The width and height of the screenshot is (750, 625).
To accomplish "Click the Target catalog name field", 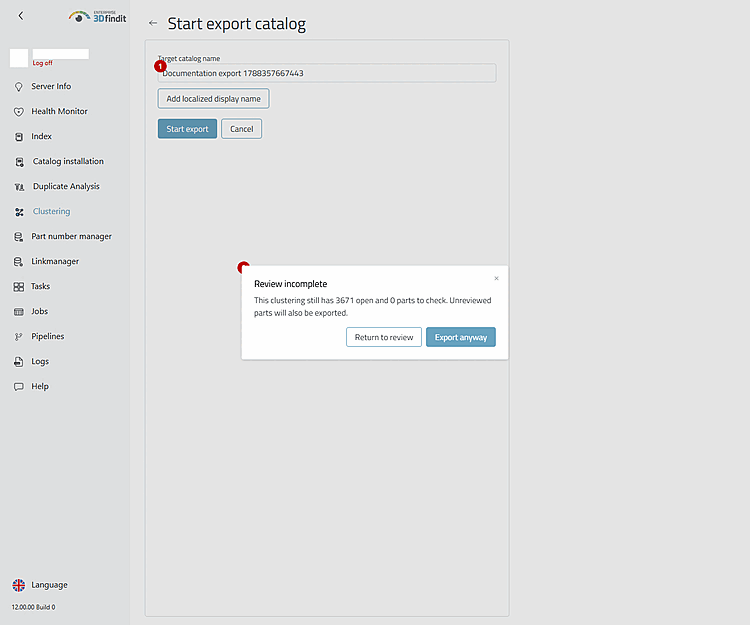I will (327, 73).
